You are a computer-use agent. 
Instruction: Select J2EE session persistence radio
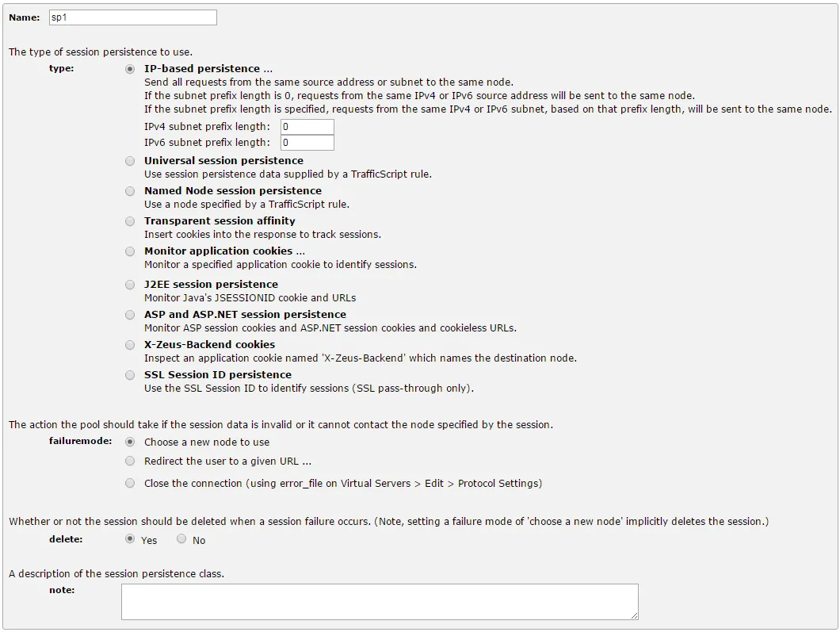[130, 285]
